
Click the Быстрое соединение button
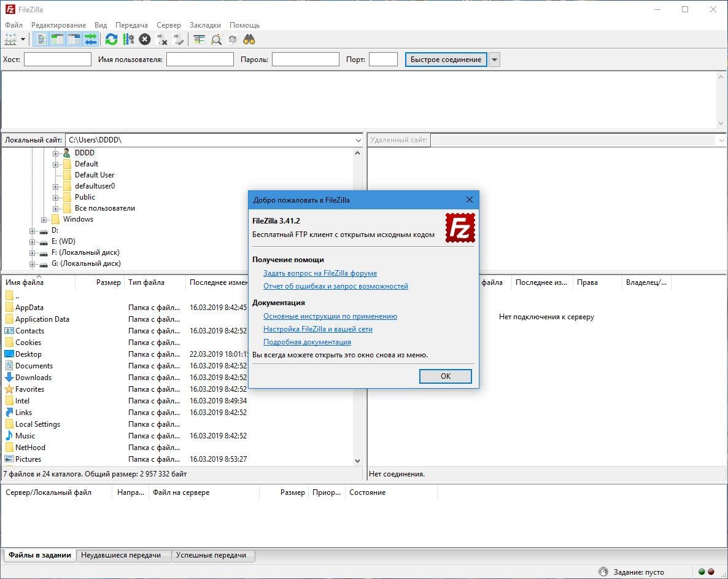point(446,60)
